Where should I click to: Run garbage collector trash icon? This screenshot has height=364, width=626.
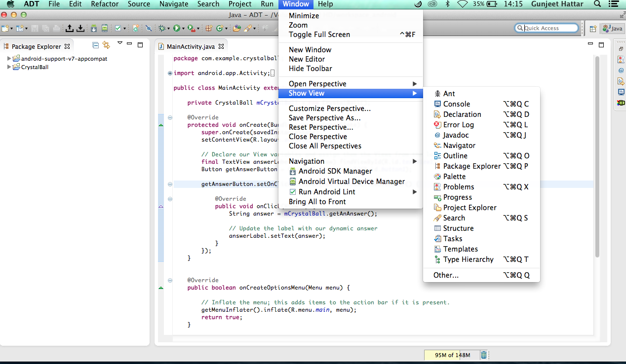pyautogui.click(x=484, y=355)
